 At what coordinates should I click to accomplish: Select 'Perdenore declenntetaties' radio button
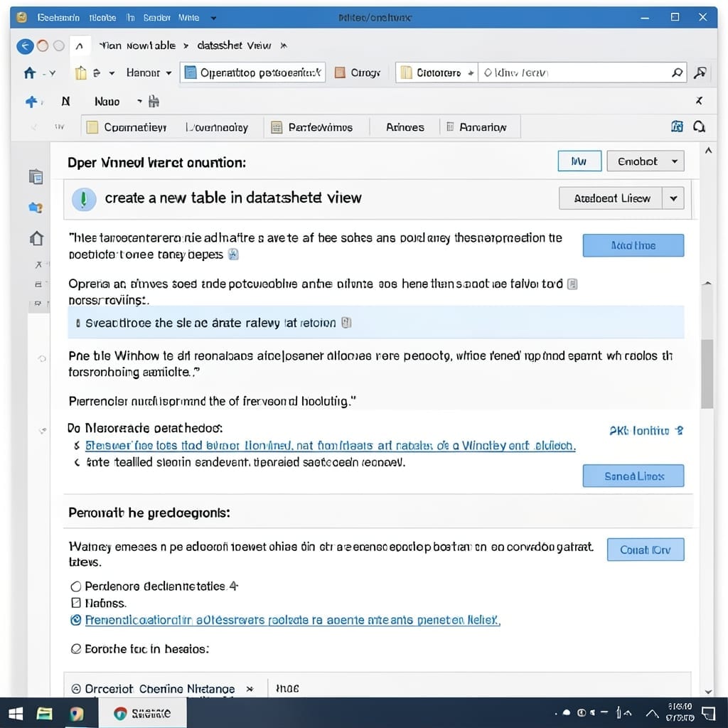75,587
